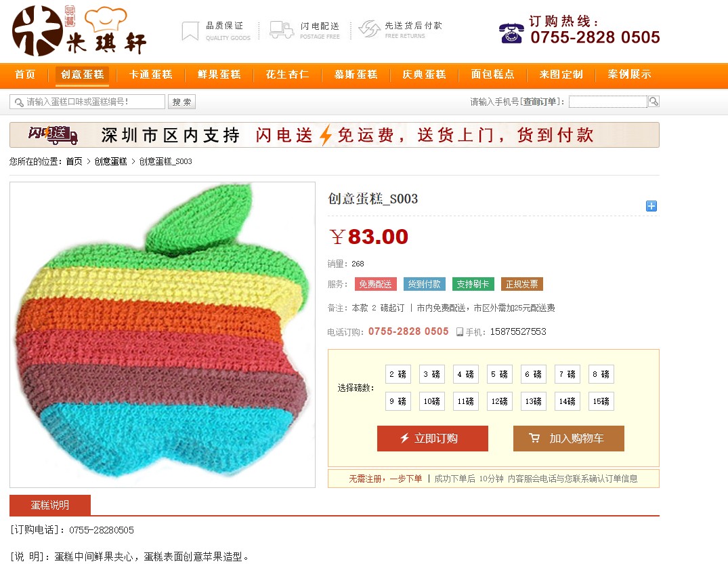The width and height of the screenshot is (728, 568).
Task: Click the blue plus share icon
Action: point(651,206)
